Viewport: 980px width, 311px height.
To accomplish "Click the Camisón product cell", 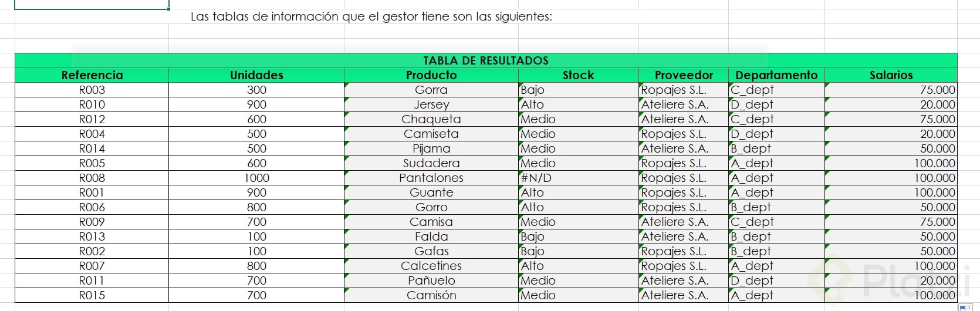I will pos(431,295).
